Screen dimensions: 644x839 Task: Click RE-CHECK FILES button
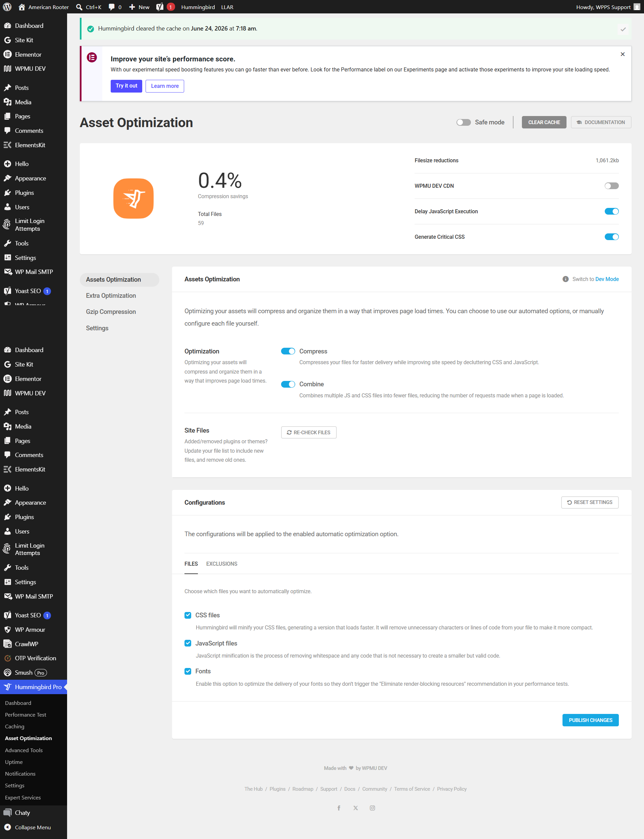coord(309,432)
